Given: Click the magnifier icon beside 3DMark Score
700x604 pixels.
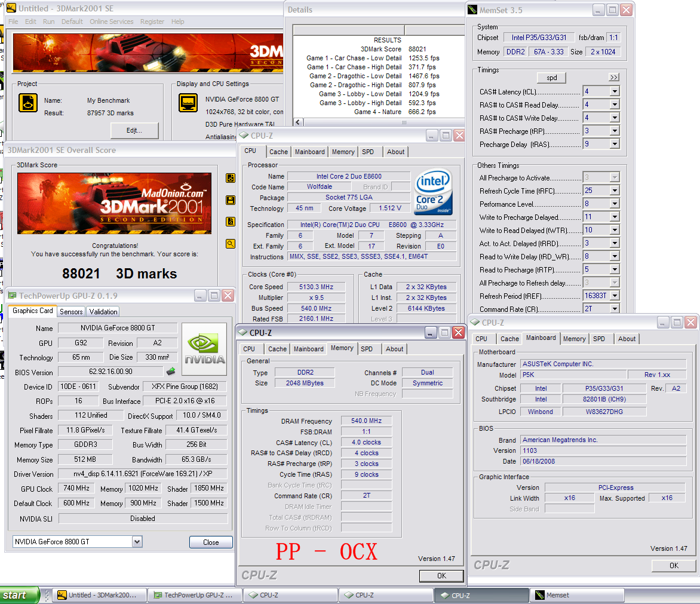Looking at the screenshot, I should click(x=231, y=244).
